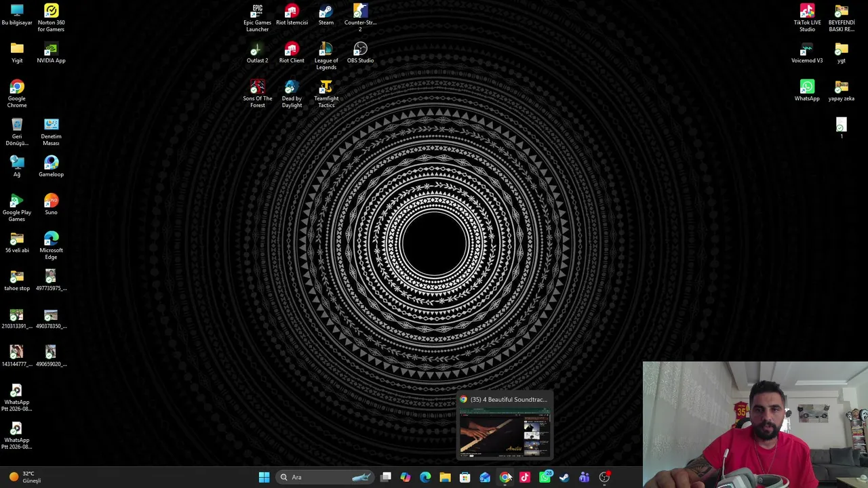Click the Ara taskbar search box

click(325, 477)
